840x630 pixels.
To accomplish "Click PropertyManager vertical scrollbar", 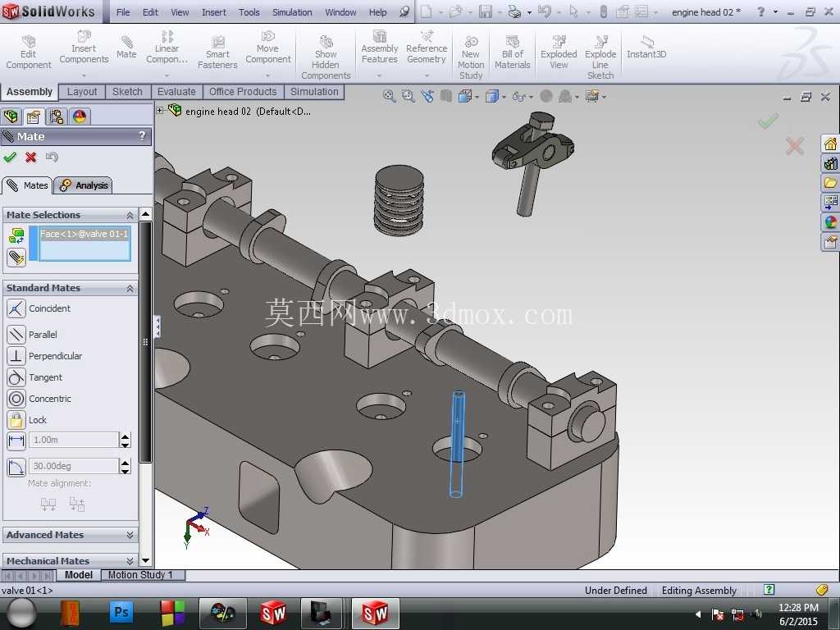I will click(145, 341).
